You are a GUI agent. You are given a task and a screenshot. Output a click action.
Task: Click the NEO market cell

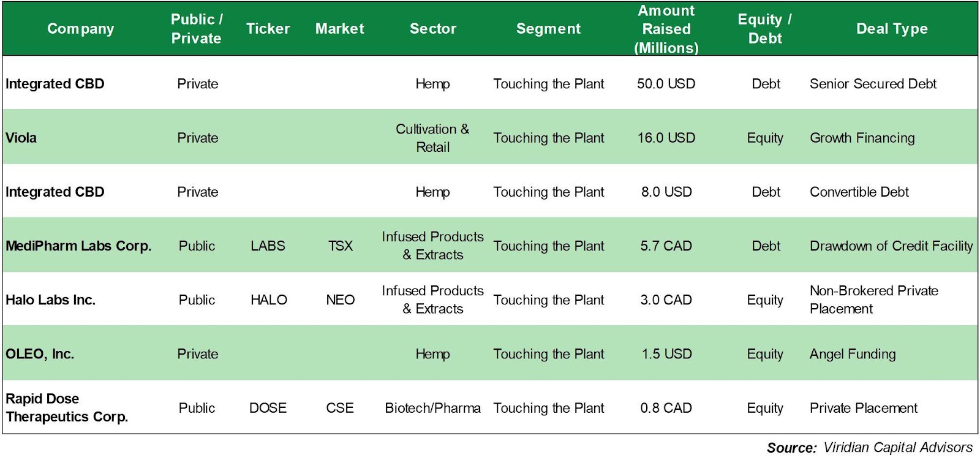tap(340, 300)
